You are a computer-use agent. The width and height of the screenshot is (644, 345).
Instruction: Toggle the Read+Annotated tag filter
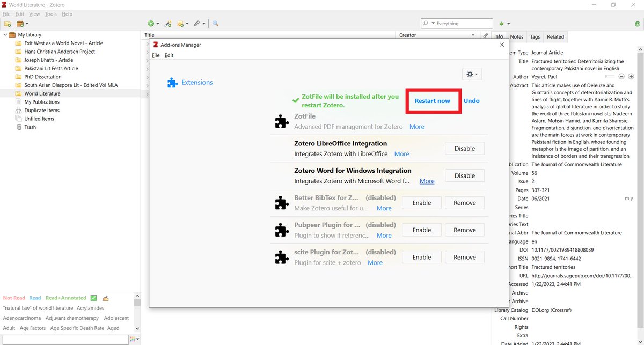click(x=65, y=298)
